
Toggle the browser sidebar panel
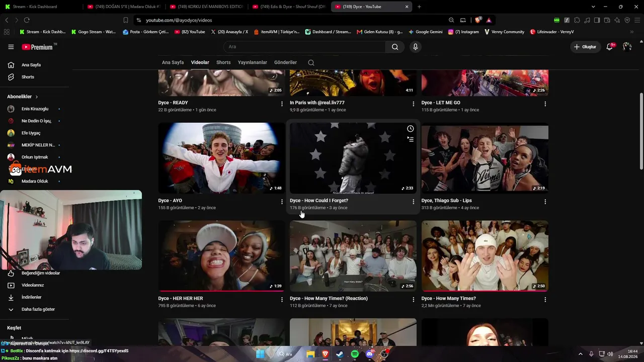(x=597, y=20)
